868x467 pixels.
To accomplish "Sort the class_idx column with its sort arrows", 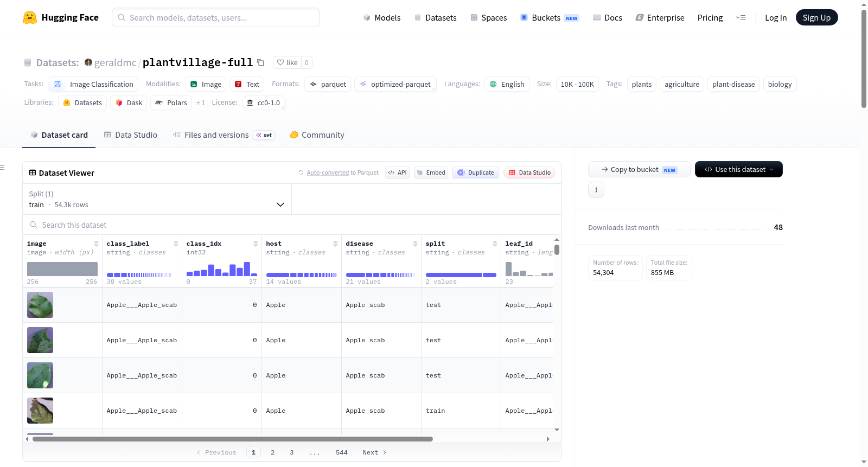I will [x=256, y=244].
